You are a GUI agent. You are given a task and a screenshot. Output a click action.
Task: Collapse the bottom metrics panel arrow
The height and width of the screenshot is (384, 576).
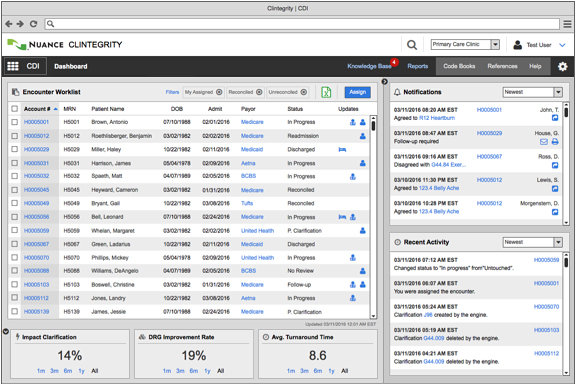pyautogui.click(x=6, y=331)
